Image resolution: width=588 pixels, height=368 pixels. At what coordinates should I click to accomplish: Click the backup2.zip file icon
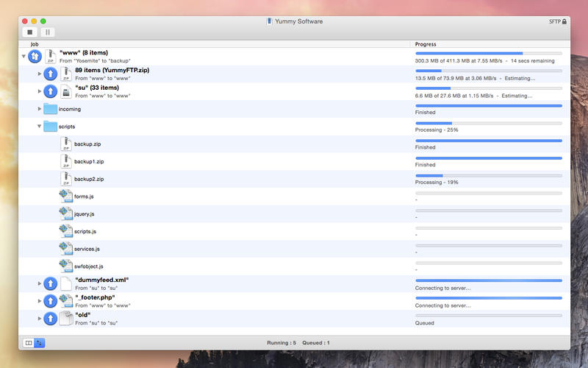click(65, 179)
